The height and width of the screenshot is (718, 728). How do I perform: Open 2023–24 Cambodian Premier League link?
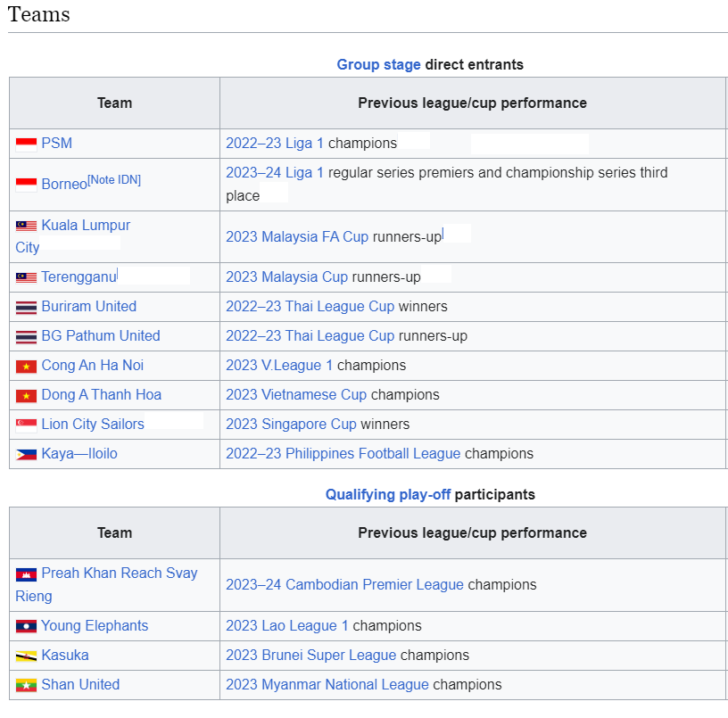tap(344, 584)
